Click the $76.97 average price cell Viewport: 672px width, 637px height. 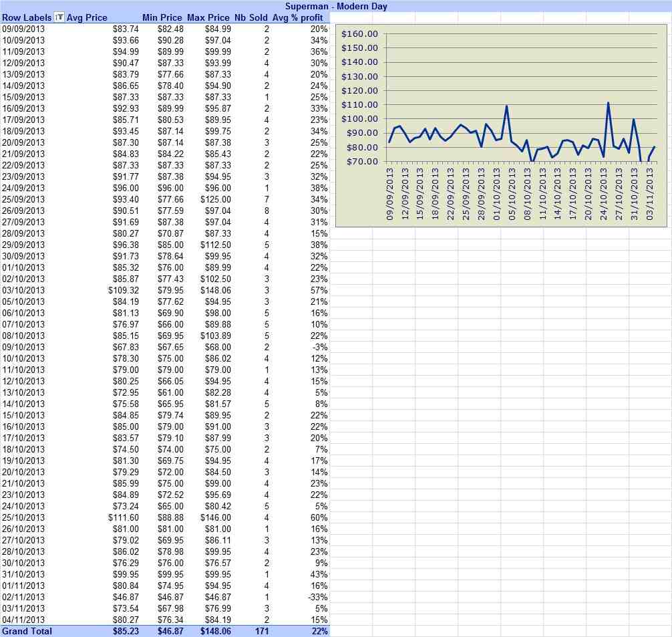pos(126,324)
